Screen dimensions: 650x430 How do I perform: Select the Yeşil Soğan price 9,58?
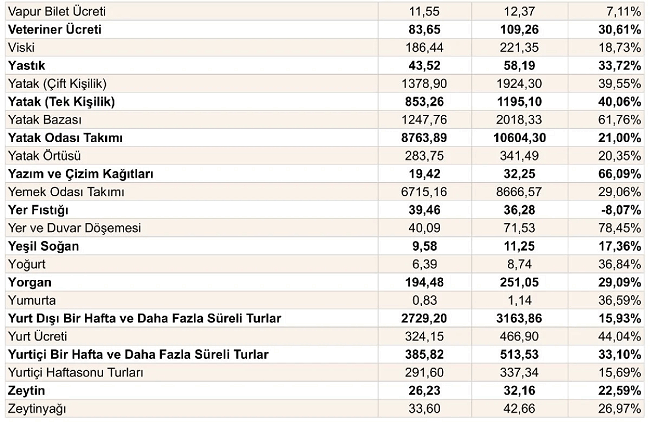tap(424, 246)
